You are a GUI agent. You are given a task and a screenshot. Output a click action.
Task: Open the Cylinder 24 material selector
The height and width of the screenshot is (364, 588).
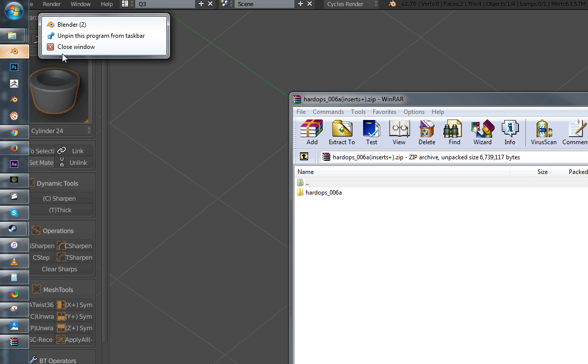61,131
